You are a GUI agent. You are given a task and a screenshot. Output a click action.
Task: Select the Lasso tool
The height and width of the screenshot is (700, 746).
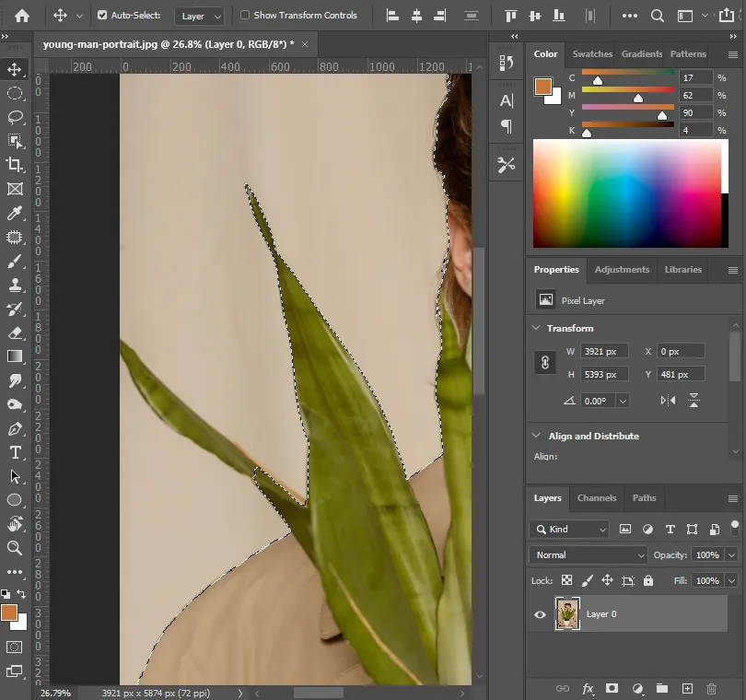point(15,117)
